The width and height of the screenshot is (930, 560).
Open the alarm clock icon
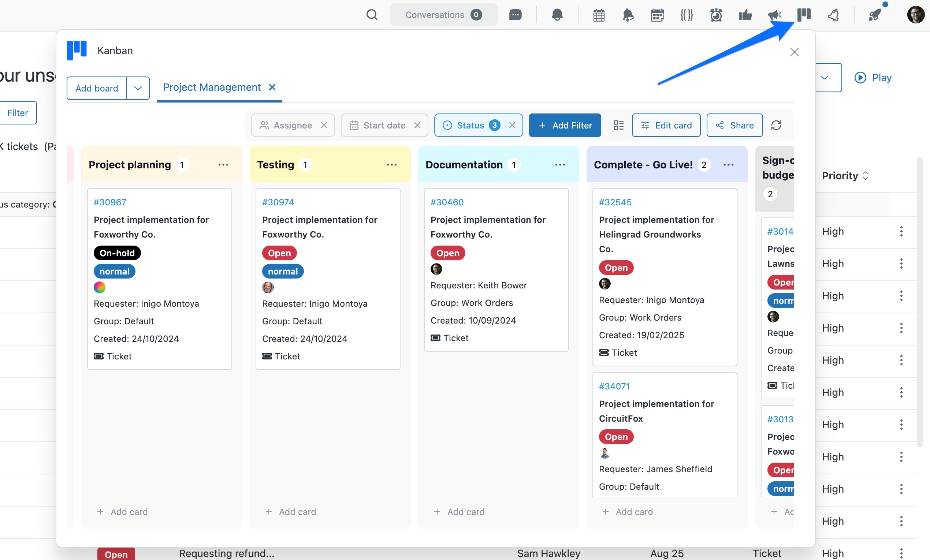point(716,15)
